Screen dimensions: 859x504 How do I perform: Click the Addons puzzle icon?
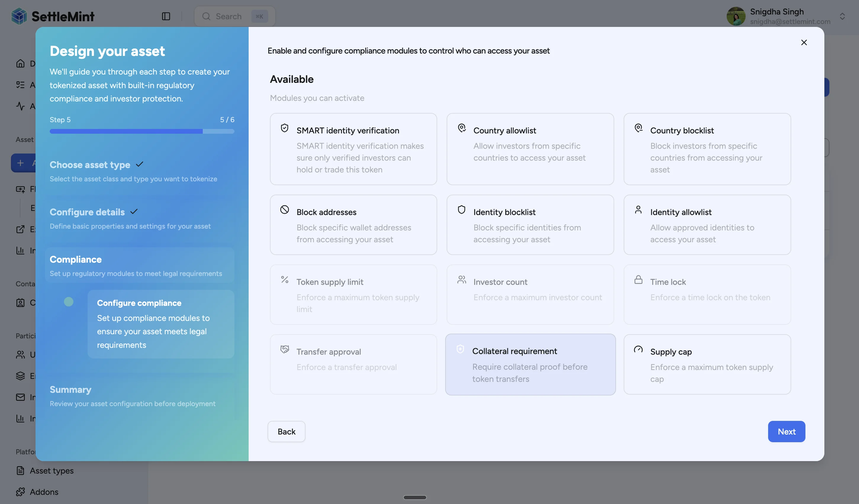(20, 492)
